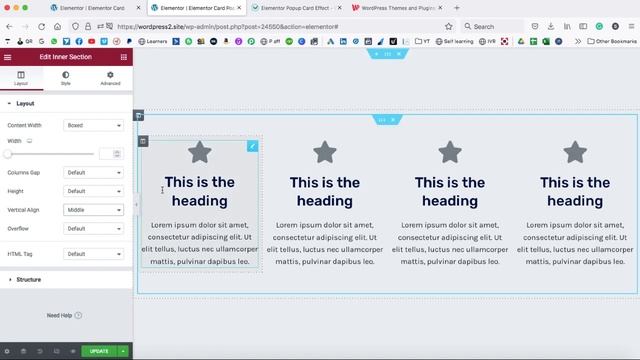Click the star icon in the second card
Screen dimensions: 640x360
(x=325, y=152)
